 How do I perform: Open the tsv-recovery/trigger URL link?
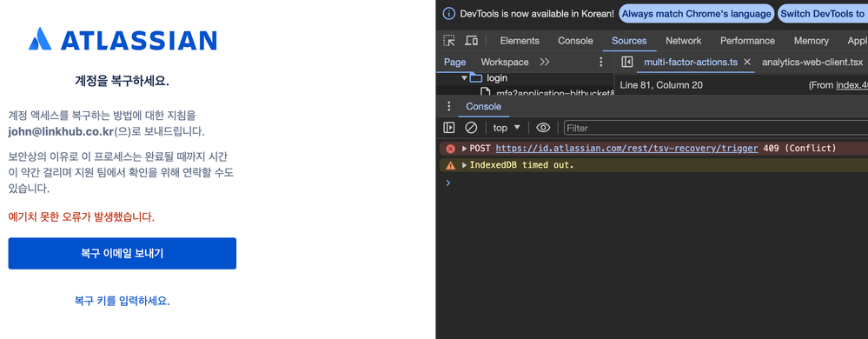[x=626, y=149]
